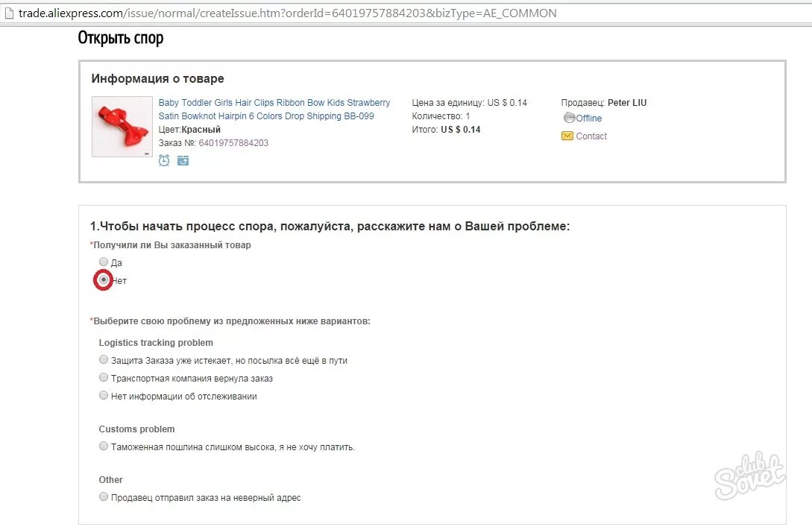Click the browser address bar URL
The height and width of the screenshot is (527, 812).
point(287,13)
